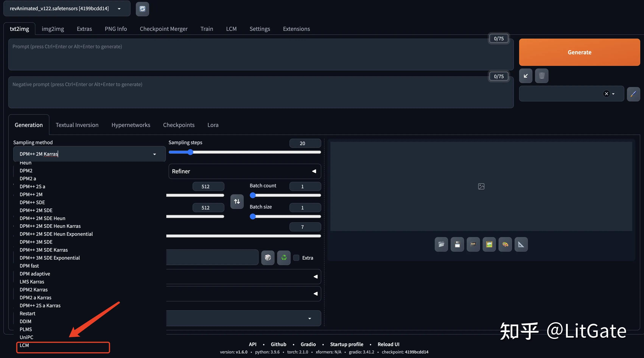Click the green recycle reuse seed icon
Image resolution: width=644 pixels, height=358 pixels.
284,258
